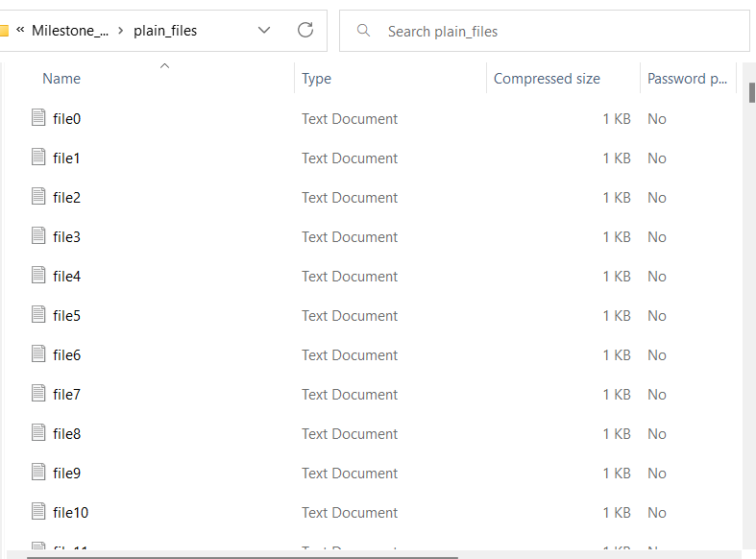Expand the breadcrumb arrow after Milestone_...
Viewport: 756px width, 559px height.
coord(120,31)
